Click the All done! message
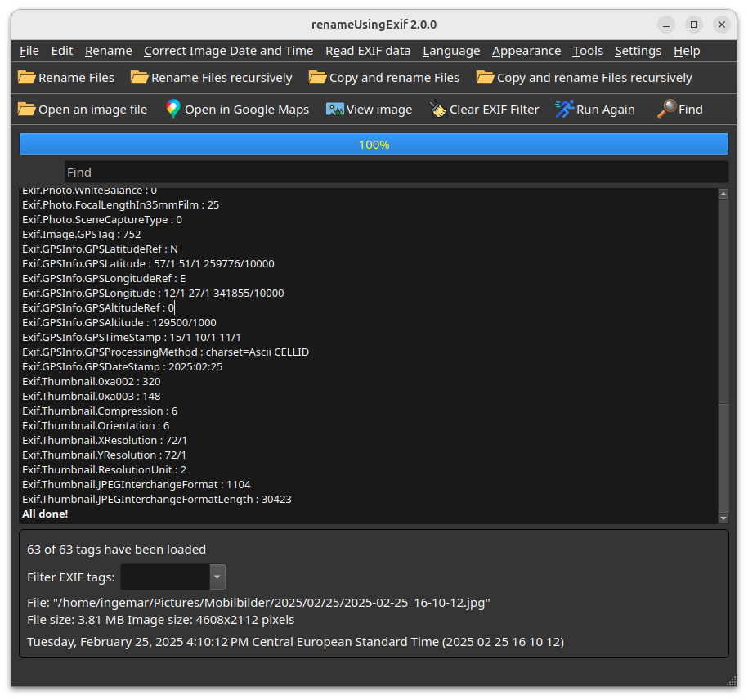Viewport: 748px width, 700px height. [45, 514]
